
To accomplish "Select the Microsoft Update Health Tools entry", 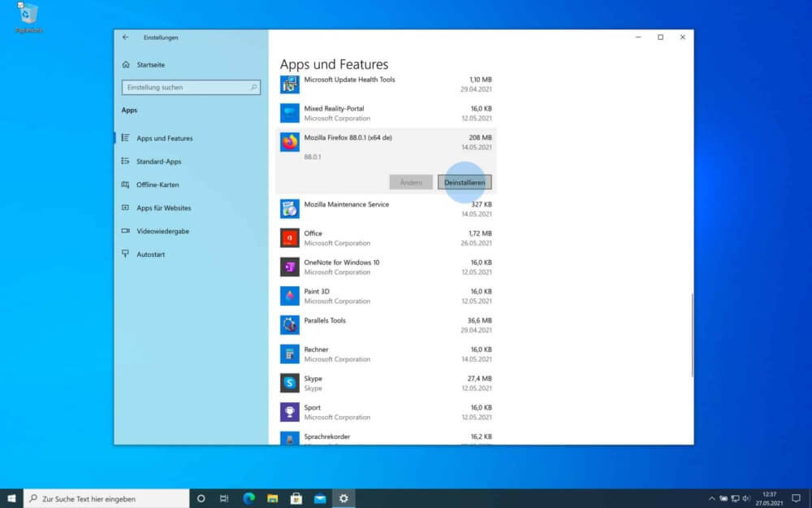I will click(x=386, y=84).
